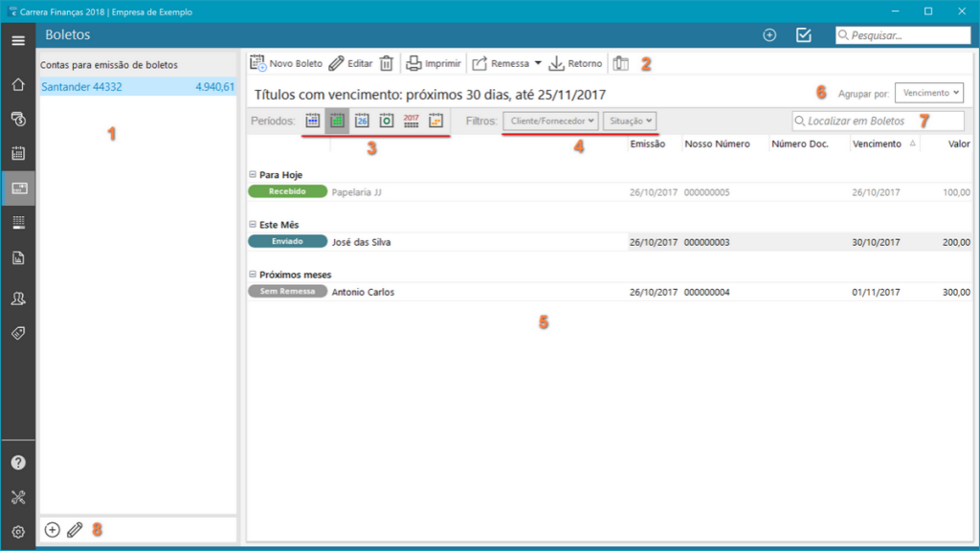Open the hamburger menu in the sidebar
This screenshot has height=551, width=980.
(x=18, y=40)
